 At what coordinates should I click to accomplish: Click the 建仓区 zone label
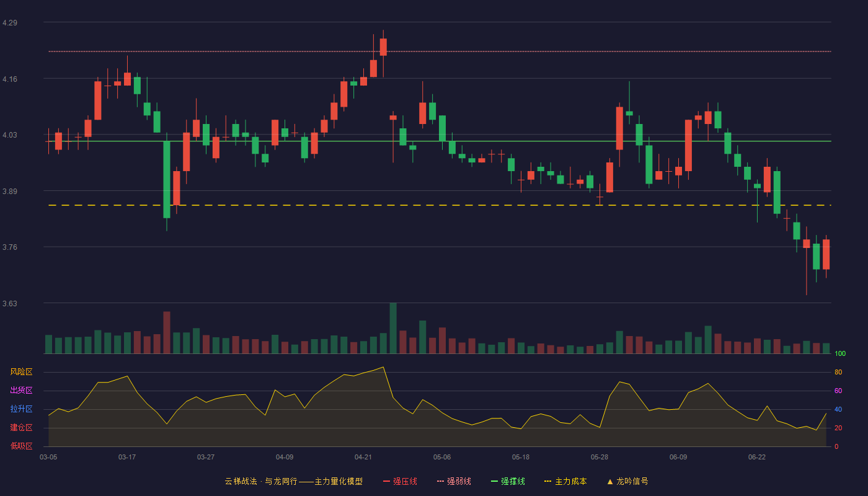[x=21, y=428]
